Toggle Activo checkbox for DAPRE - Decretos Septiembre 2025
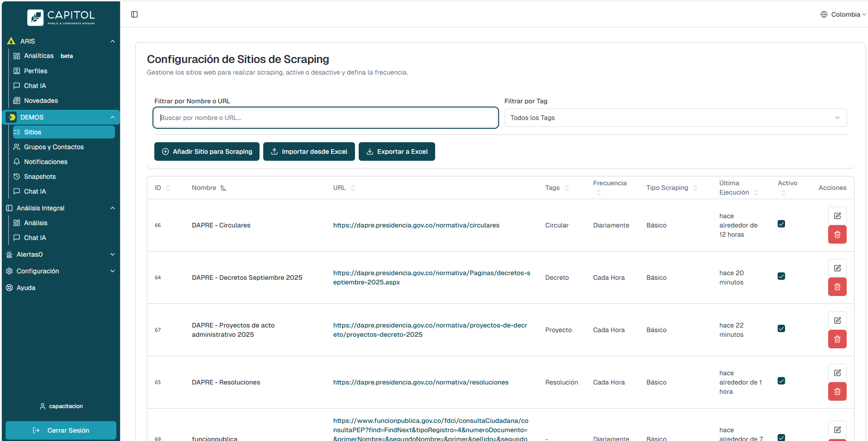Screen dimensions: 868x441 click(781, 277)
